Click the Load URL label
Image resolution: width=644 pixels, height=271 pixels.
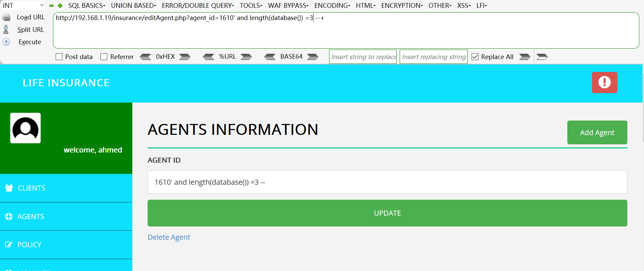[31, 17]
